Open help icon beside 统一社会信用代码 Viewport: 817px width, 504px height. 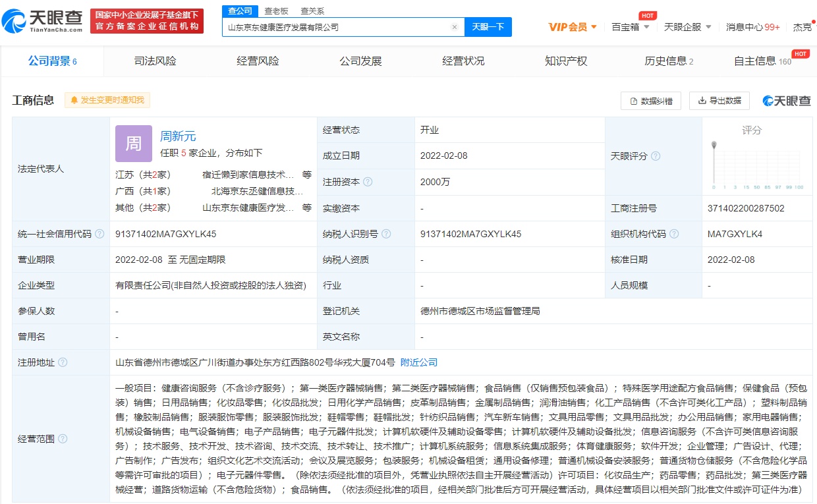[x=99, y=234]
